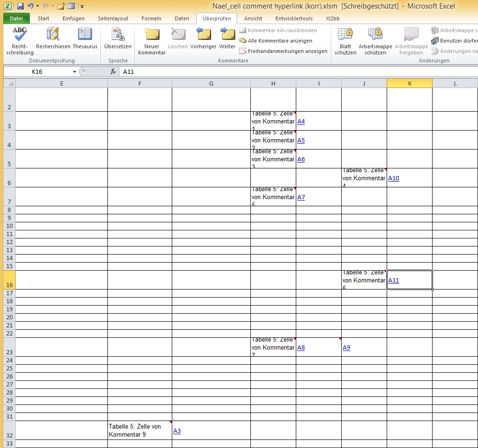The height and width of the screenshot is (448, 478).
Task: Follow the A6 hyperlink
Action: [301, 159]
